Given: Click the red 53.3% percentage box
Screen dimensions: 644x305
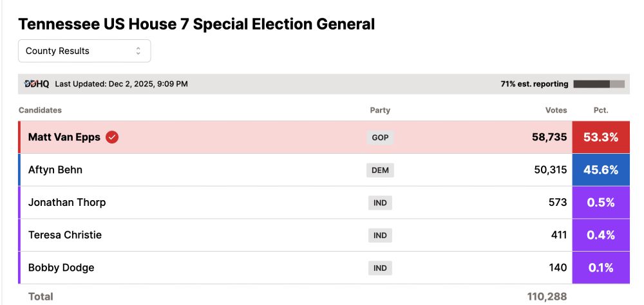Looking at the screenshot, I should 601,137.
